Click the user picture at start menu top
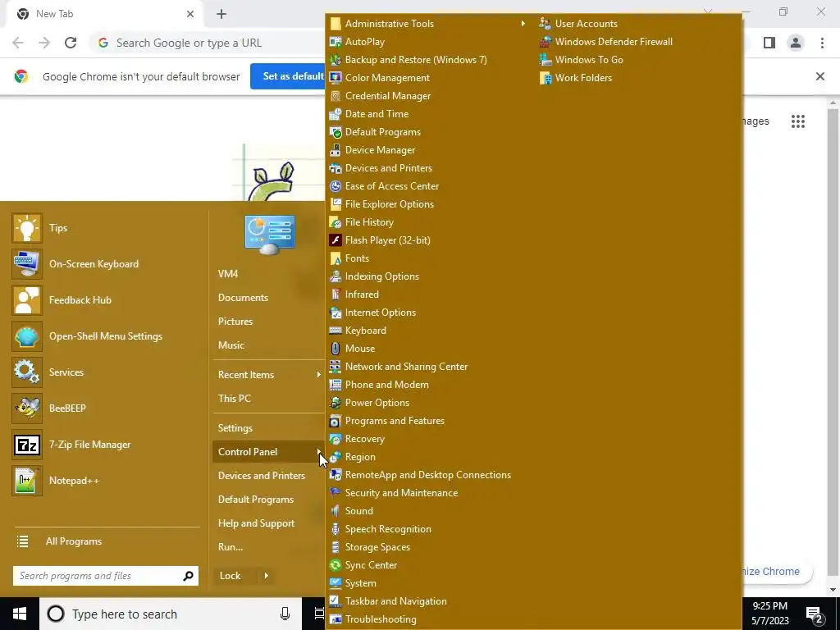 [x=269, y=235]
